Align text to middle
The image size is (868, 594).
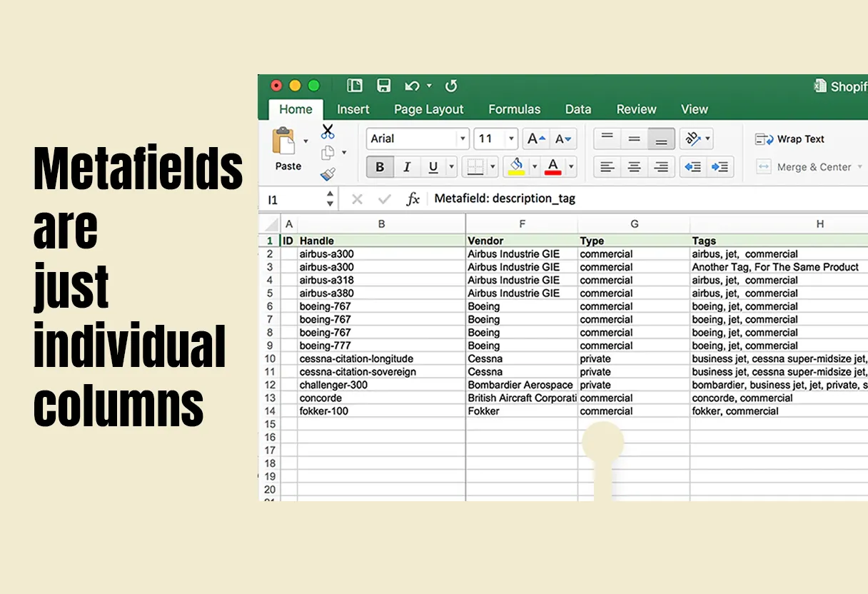634,139
